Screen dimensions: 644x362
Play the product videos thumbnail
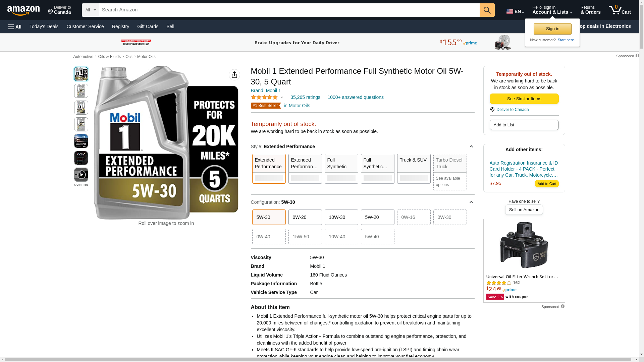pos(81,175)
